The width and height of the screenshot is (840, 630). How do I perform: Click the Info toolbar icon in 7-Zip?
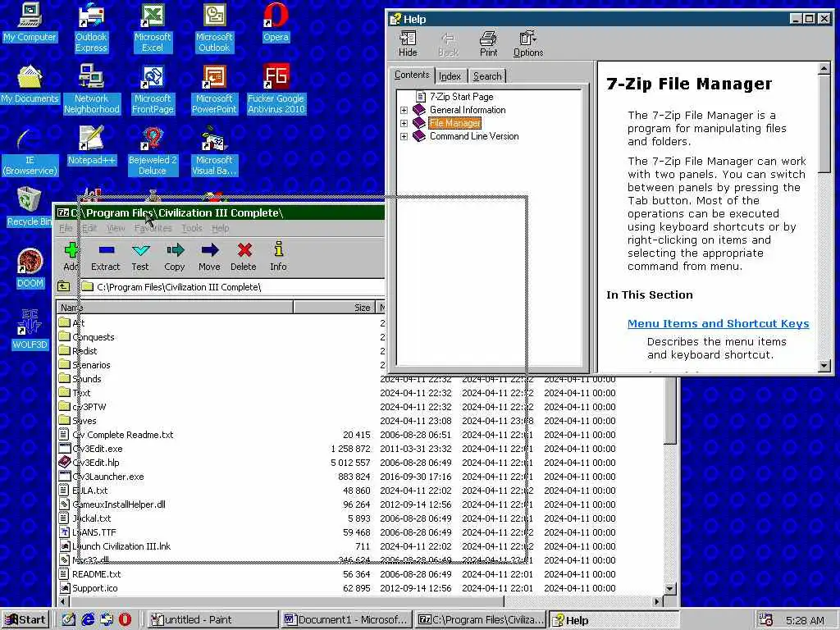pos(278,257)
